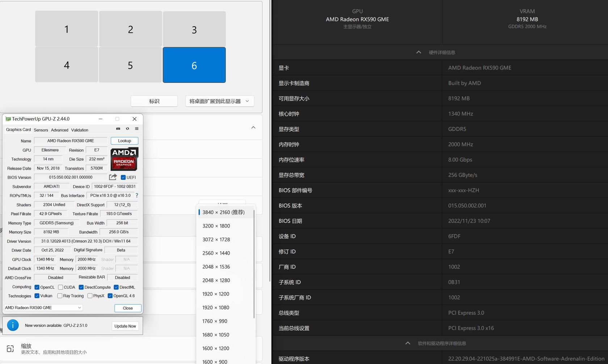The height and width of the screenshot is (364, 608).
Task: Select 3840 × 2160 (推荐) resolution
Action: [x=226, y=212]
